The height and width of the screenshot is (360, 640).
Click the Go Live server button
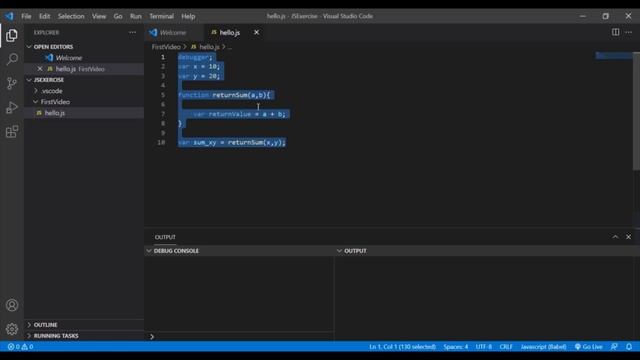click(x=589, y=347)
